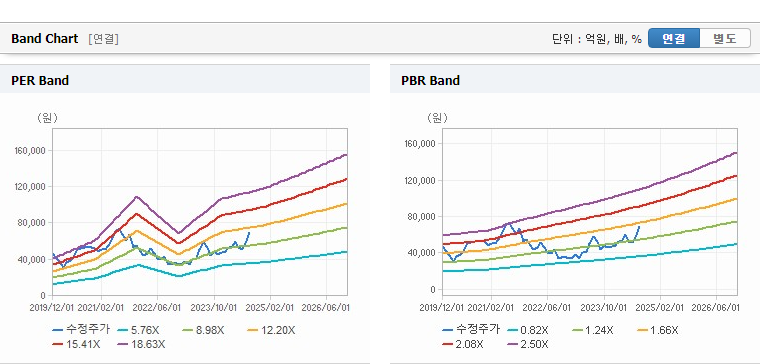The image size is (760, 364).
Task: Click the 2021/02/01 date label in PER chart
Action: coord(101,308)
